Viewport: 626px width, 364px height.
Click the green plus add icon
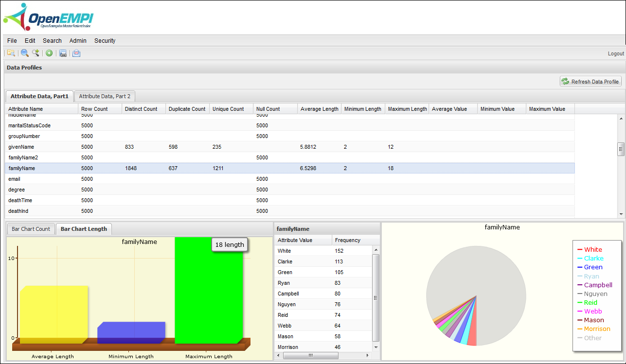(49, 53)
